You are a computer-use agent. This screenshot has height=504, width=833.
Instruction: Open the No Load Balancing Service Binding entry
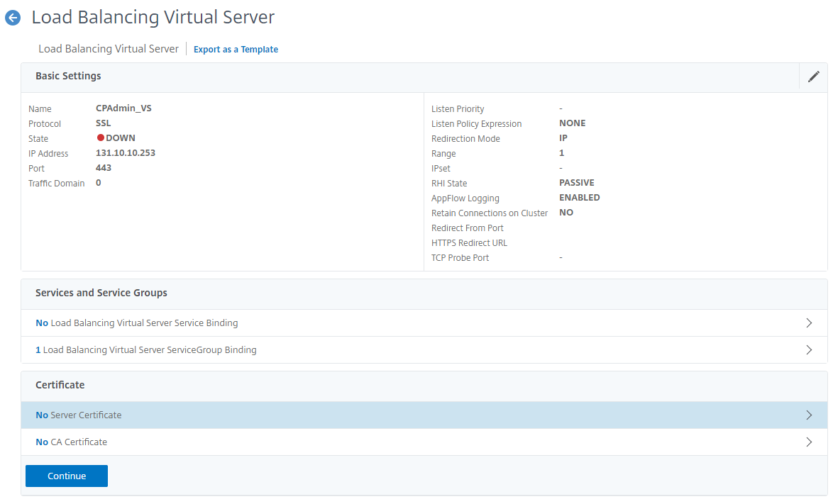click(137, 323)
